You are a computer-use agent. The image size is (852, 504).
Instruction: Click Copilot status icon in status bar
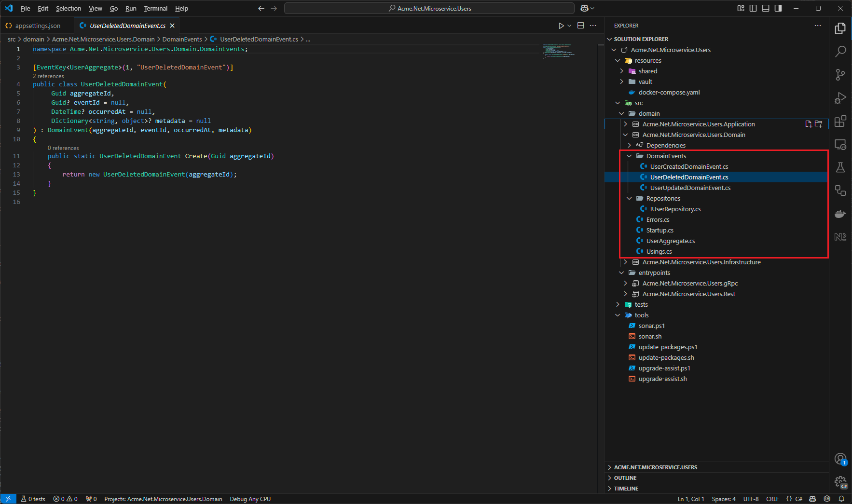pos(812,499)
